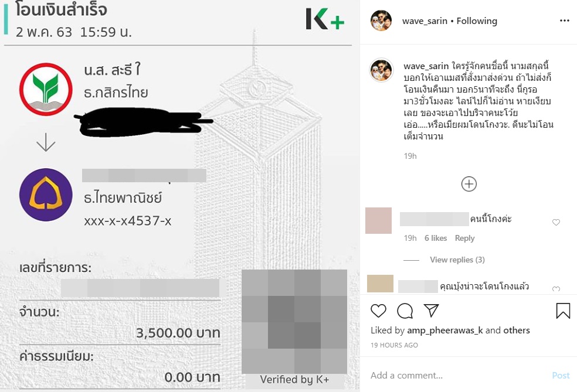This screenshot has height=392, width=577.
Task: Focus the Add a comment field
Action: point(456,375)
